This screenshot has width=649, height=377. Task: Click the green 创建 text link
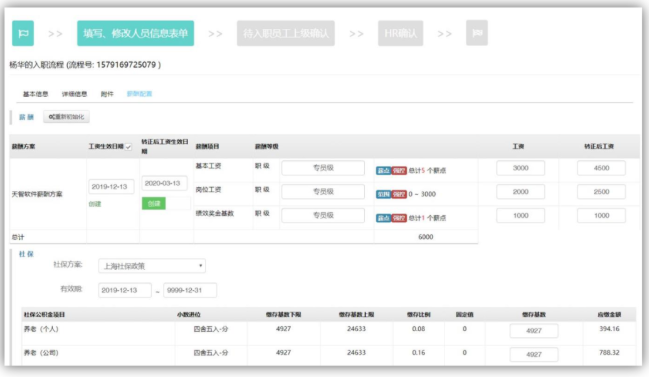(x=95, y=204)
